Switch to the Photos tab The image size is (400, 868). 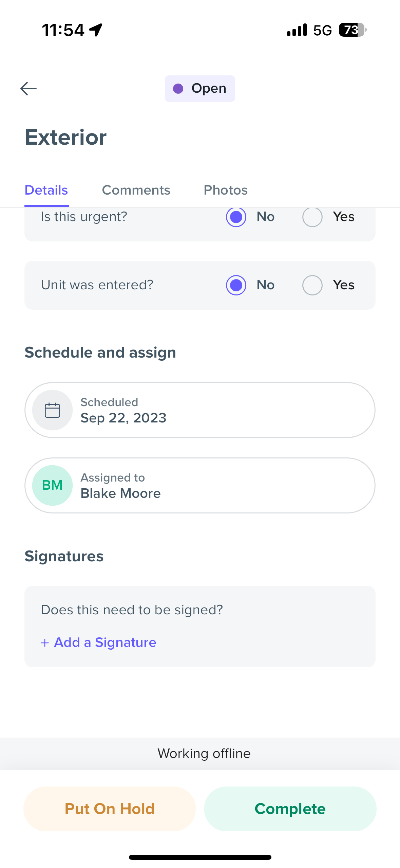(x=226, y=190)
